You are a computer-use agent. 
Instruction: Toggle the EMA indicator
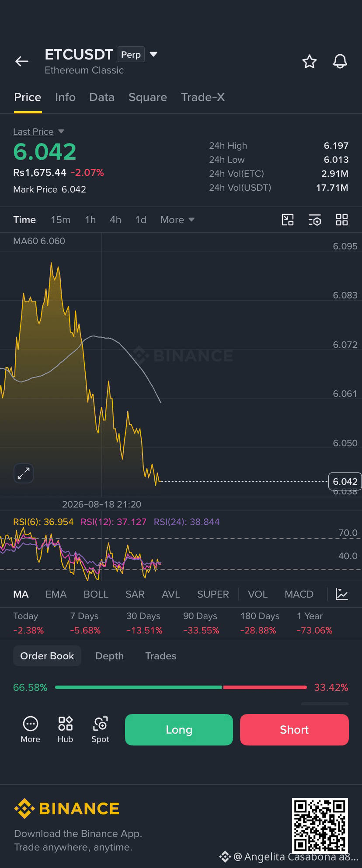pos(56,594)
